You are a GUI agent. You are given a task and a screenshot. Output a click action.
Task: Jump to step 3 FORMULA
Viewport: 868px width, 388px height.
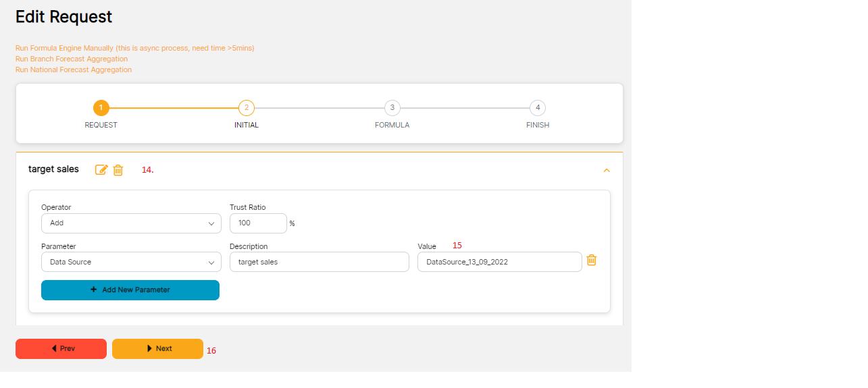[392, 108]
